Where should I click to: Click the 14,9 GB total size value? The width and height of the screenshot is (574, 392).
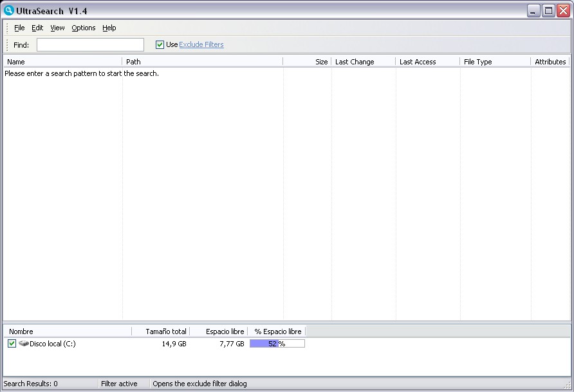(x=174, y=344)
